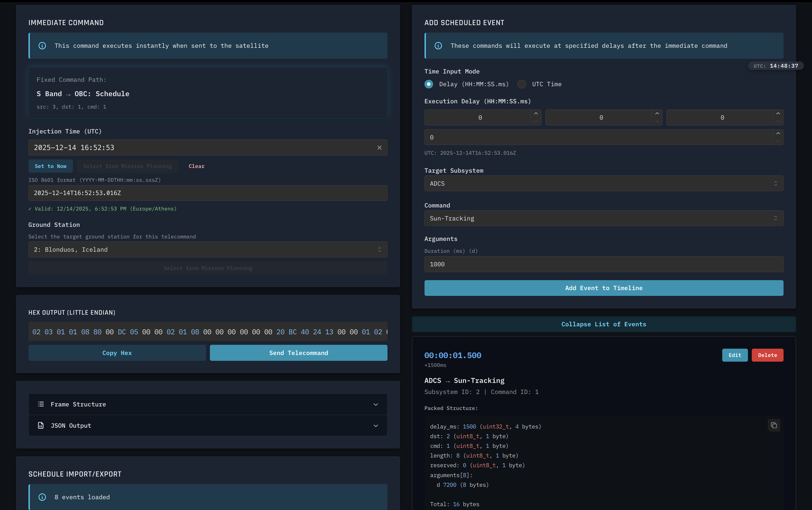
Task: Select the Delay (HH:MM:SS.ms) radio option
Action: 429,84
